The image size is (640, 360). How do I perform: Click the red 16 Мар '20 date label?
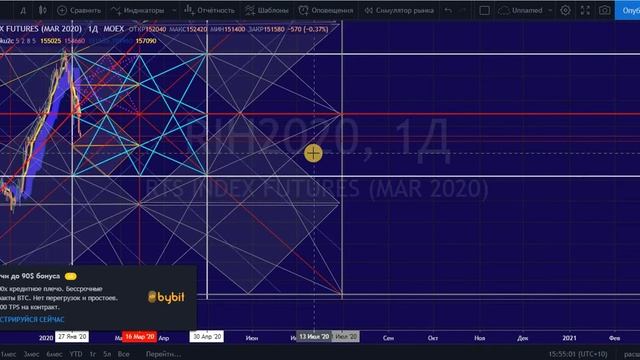140,337
